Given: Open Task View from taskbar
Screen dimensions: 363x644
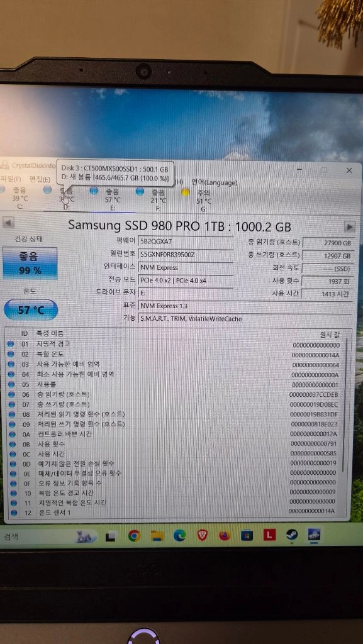Looking at the screenshot, I should click(110, 536).
